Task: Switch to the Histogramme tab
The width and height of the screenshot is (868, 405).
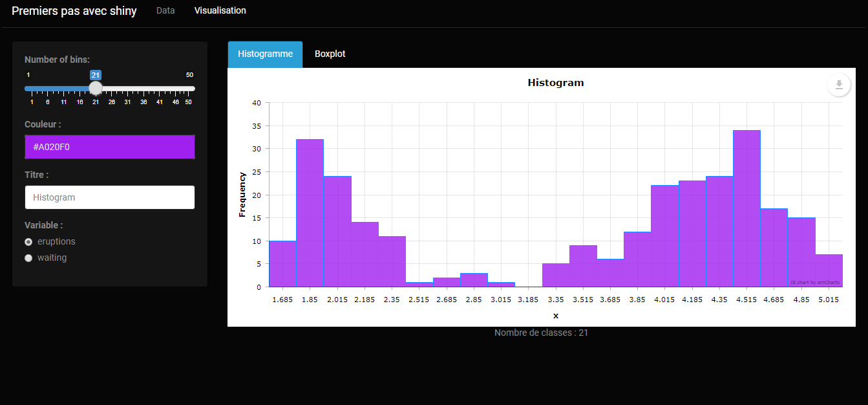Action: point(265,54)
